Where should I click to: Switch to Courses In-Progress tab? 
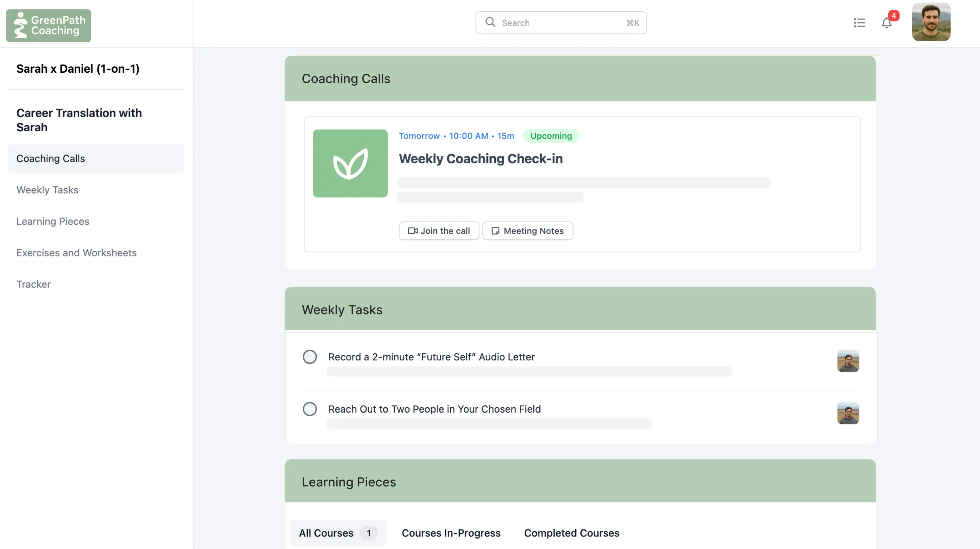coord(451,533)
